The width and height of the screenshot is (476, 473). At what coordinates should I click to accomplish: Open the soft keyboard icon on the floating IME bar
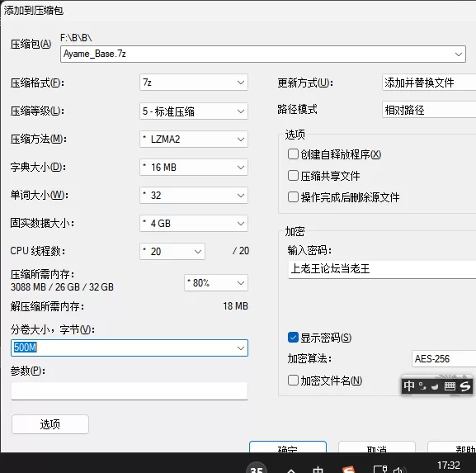point(450,386)
